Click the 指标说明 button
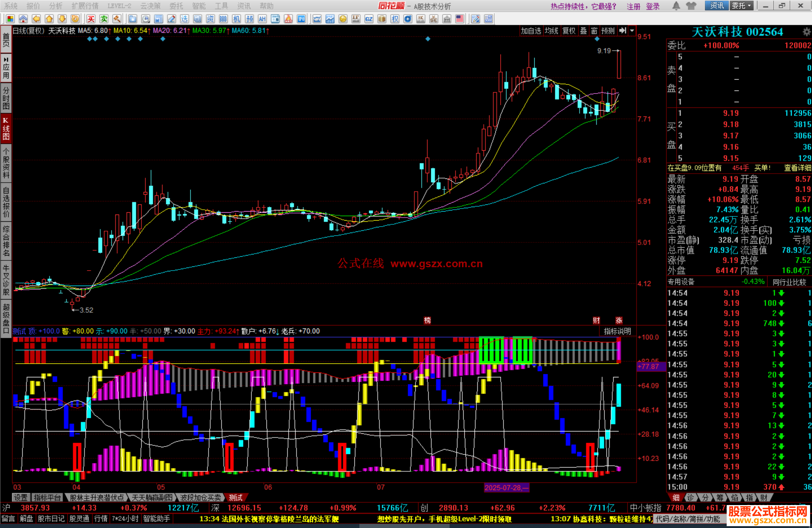This screenshot has height=528, width=812. [617, 331]
